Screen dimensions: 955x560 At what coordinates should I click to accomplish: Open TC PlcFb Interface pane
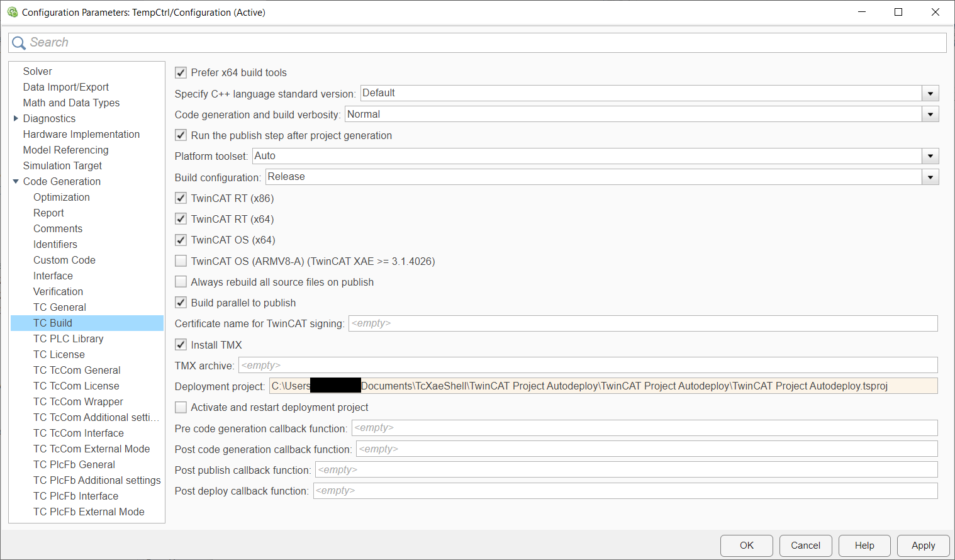point(75,496)
